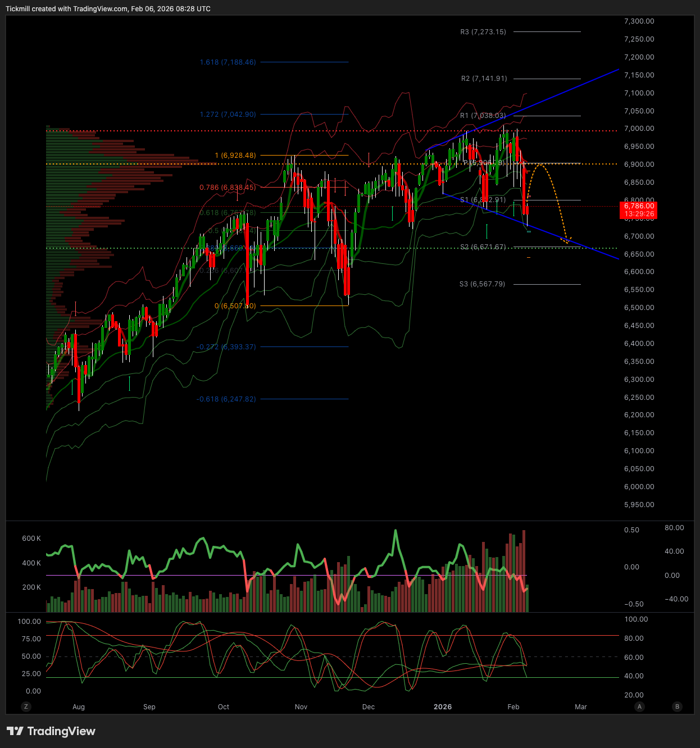Toggle the A auto-scale button
The image size is (700, 748).
[x=639, y=706]
